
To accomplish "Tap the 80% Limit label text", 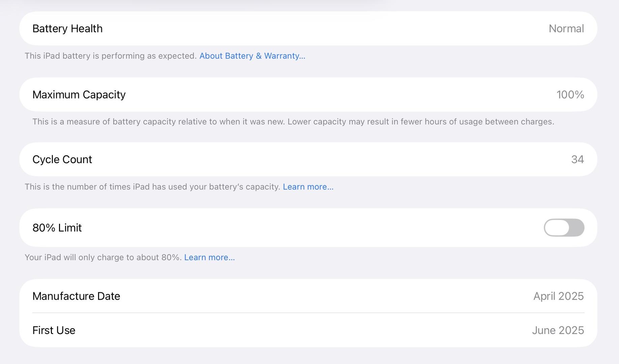I will [x=57, y=228].
